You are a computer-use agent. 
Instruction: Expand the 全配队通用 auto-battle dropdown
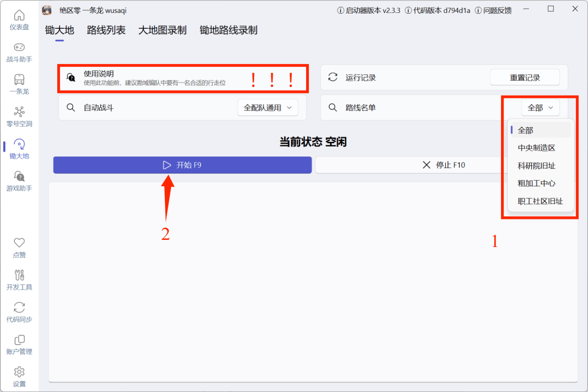pos(268,108)
